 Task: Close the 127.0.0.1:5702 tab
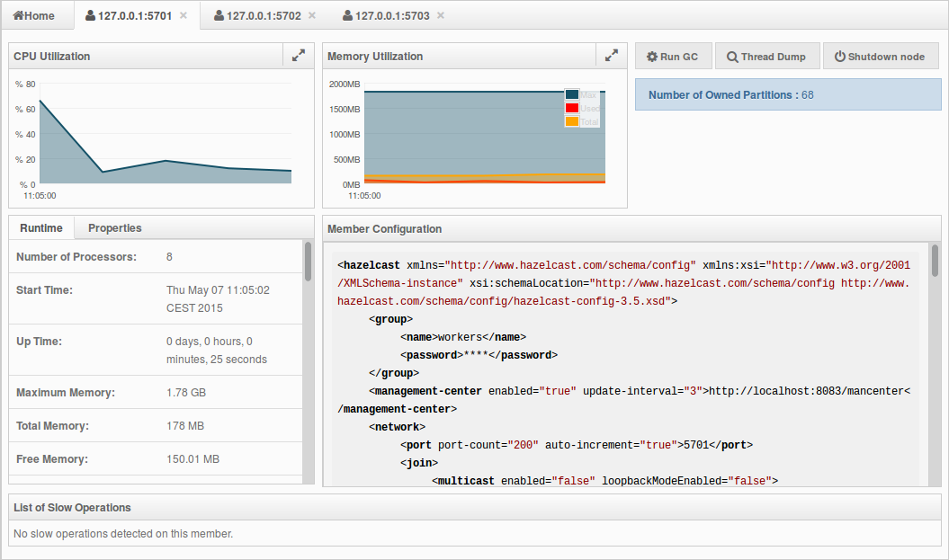click(x=312, y=15)
